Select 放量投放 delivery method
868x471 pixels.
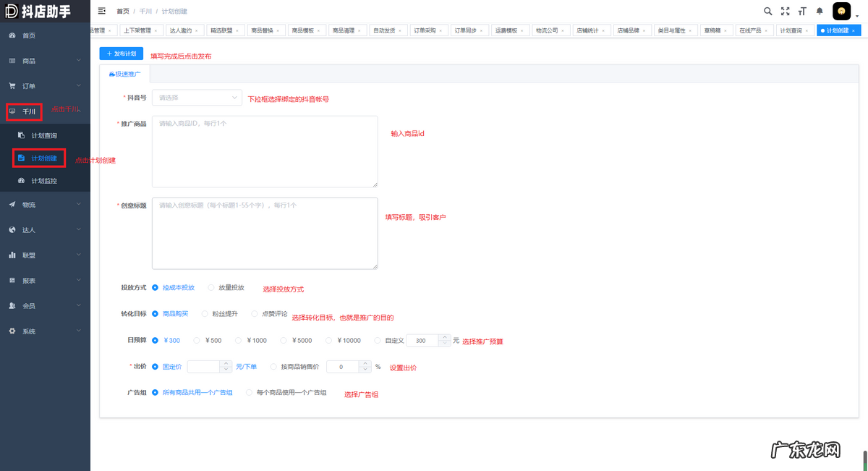(x=211, y=288)
